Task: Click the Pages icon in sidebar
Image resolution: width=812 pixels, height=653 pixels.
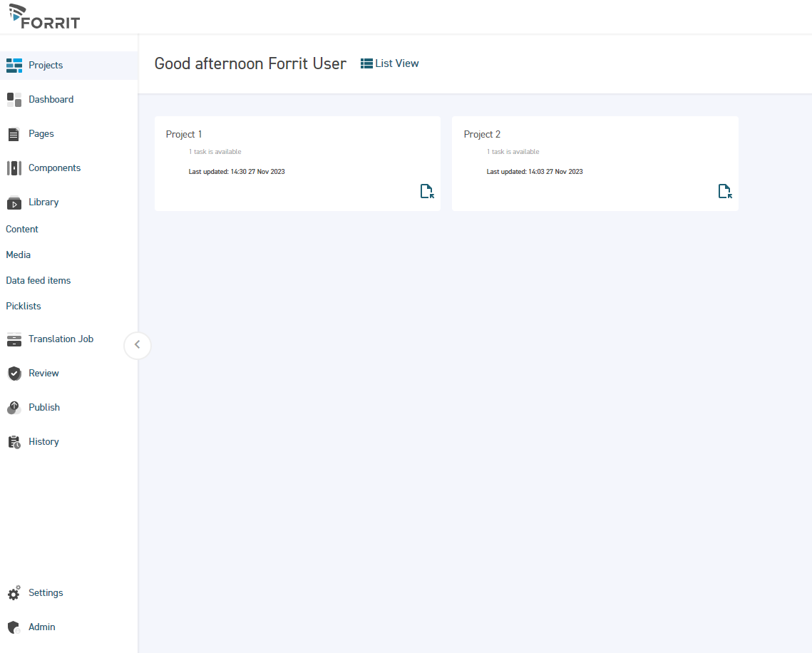Action: point(14,133)
